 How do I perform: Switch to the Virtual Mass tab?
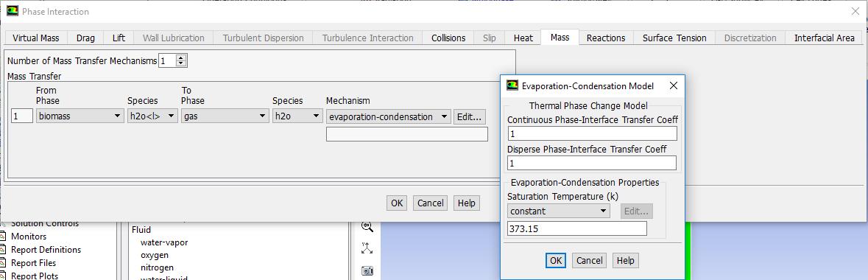[36, 38]
